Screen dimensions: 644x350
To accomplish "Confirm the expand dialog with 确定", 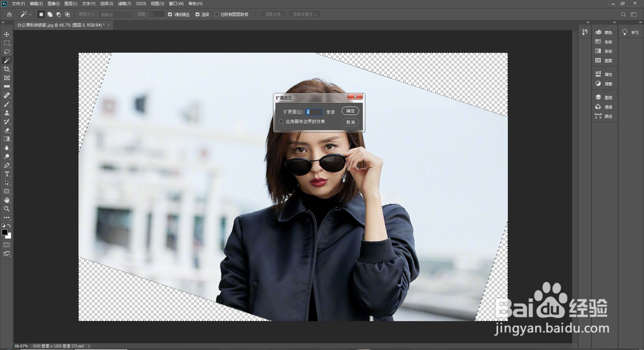I will pyautogui.click(x=351, y=111).
